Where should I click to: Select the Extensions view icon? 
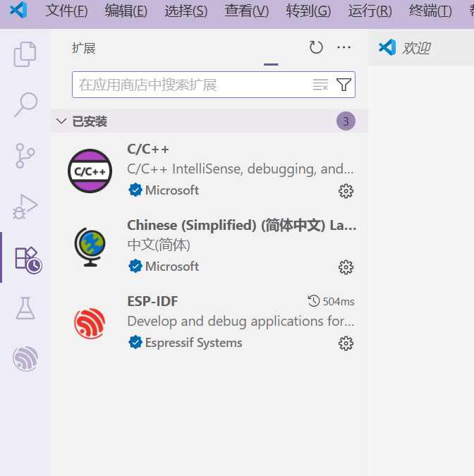28,260
